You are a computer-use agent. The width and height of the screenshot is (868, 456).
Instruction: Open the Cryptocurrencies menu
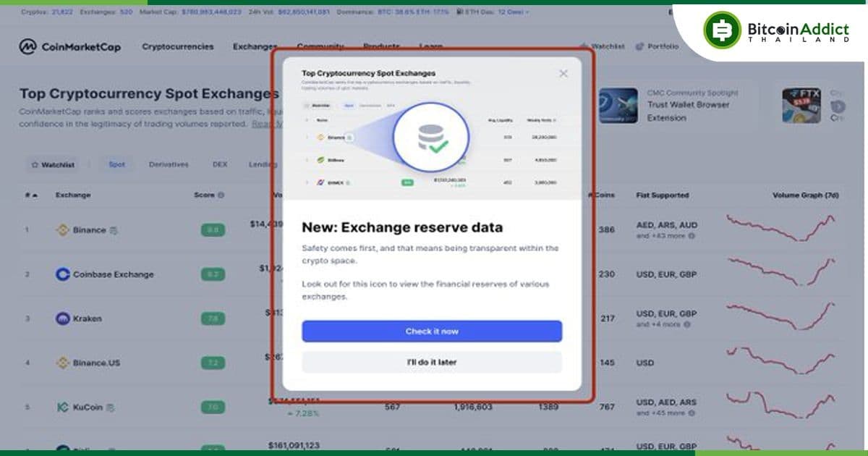178,46
